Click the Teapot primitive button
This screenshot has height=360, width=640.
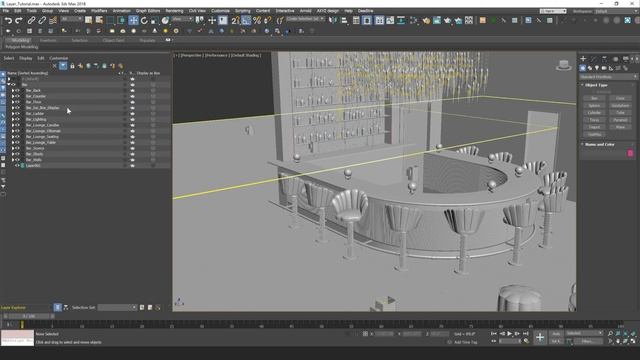(594, 127)
